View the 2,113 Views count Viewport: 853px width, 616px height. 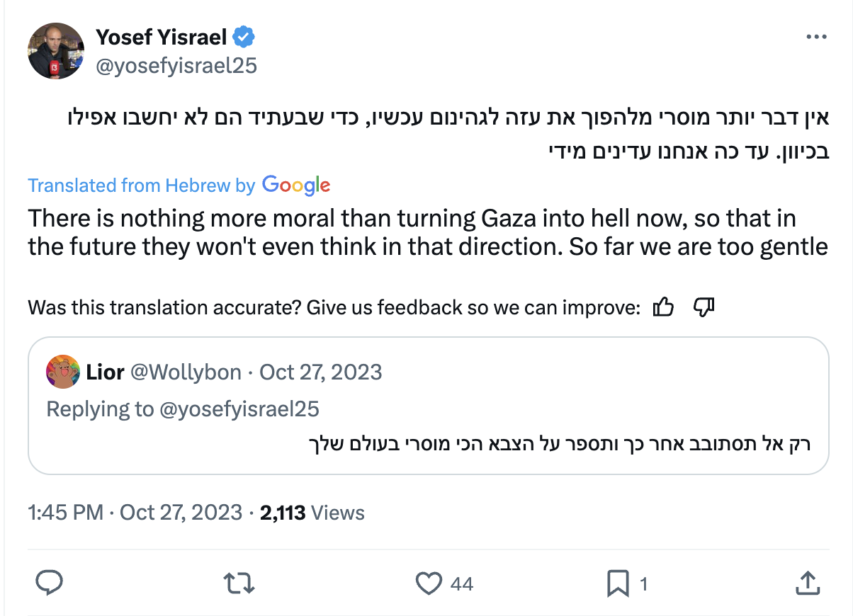click(312, 512)
